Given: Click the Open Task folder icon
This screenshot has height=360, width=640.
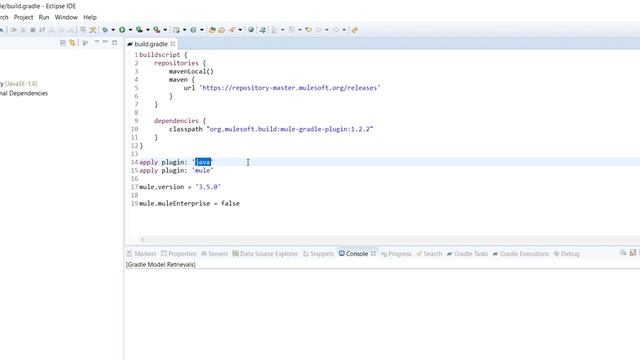Looking at the screenshot, I should [x=222, y=30].
